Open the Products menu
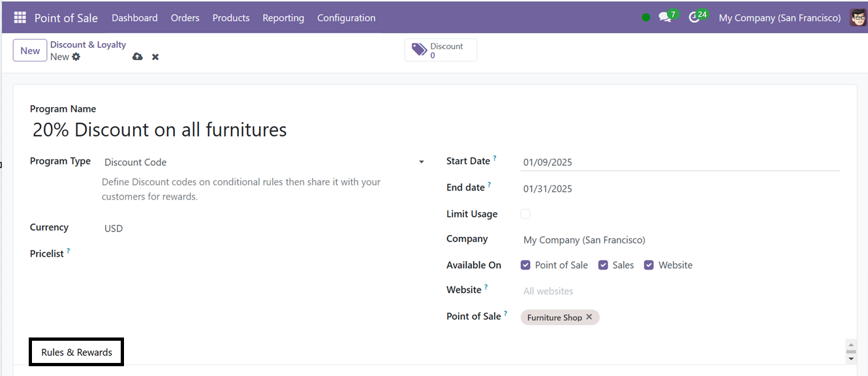 231,18
